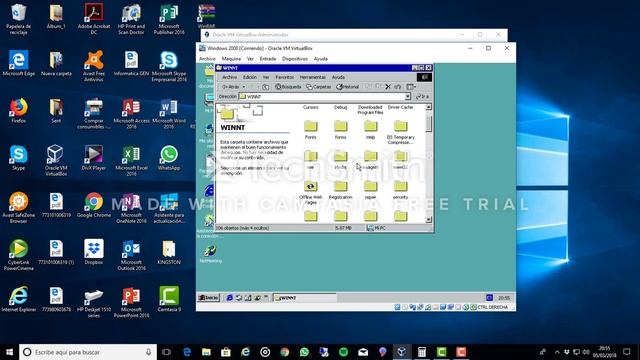Open Task View on taskbar
Image resolution: width=640 pixels, height=360 pixels.
click(x=166, y=352)
